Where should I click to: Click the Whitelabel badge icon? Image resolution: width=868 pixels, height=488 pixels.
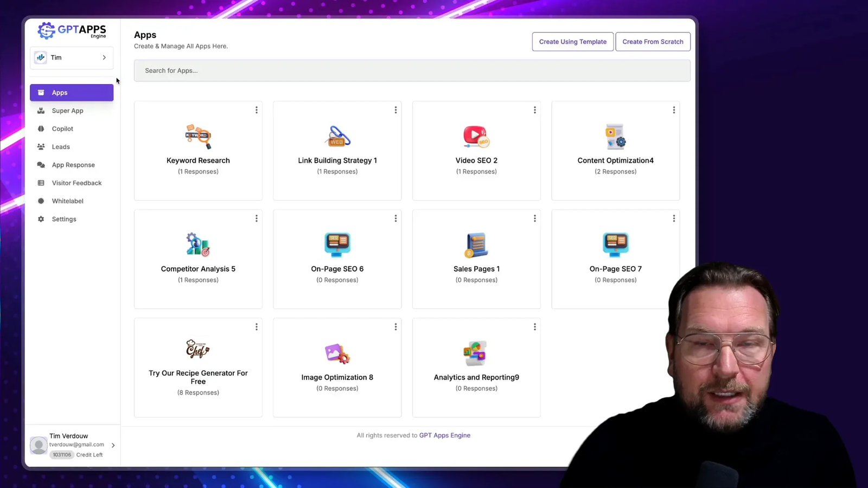[x=41, y=201]
